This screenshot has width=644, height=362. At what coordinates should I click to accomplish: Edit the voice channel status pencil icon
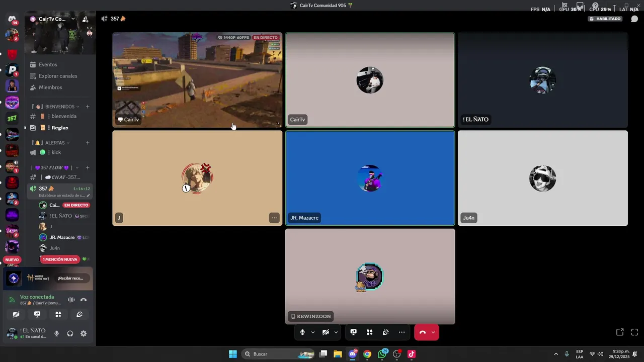pyautogui.click(x=88, y=196)
